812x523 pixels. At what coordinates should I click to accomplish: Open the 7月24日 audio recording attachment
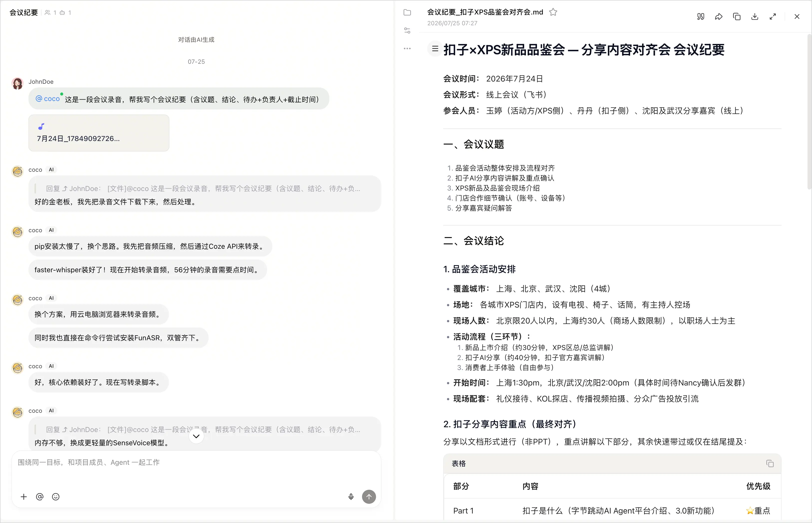click(x=99, y=133)
